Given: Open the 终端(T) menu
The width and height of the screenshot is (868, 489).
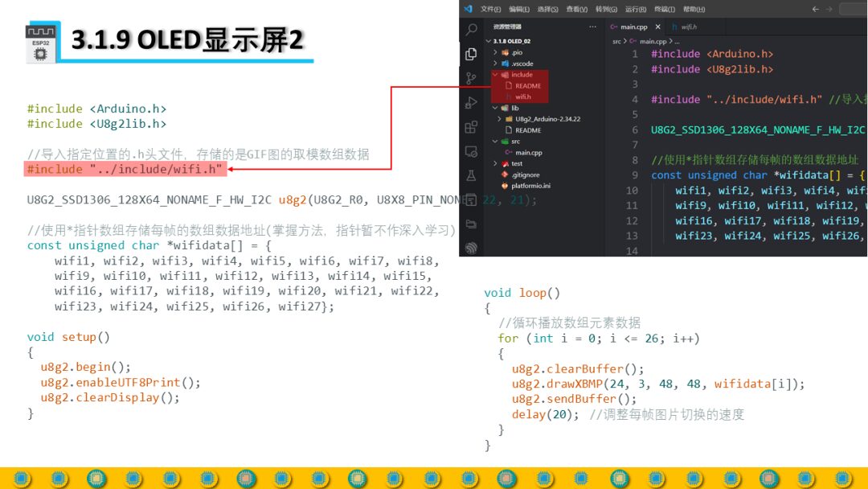Looking at the screenshot, I should (665, 9).
